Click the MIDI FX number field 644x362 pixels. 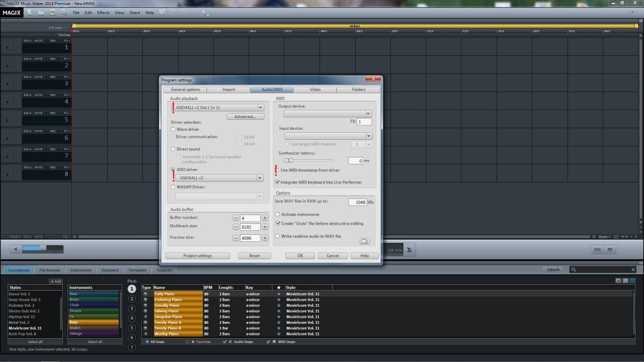(x=364, y=122)
